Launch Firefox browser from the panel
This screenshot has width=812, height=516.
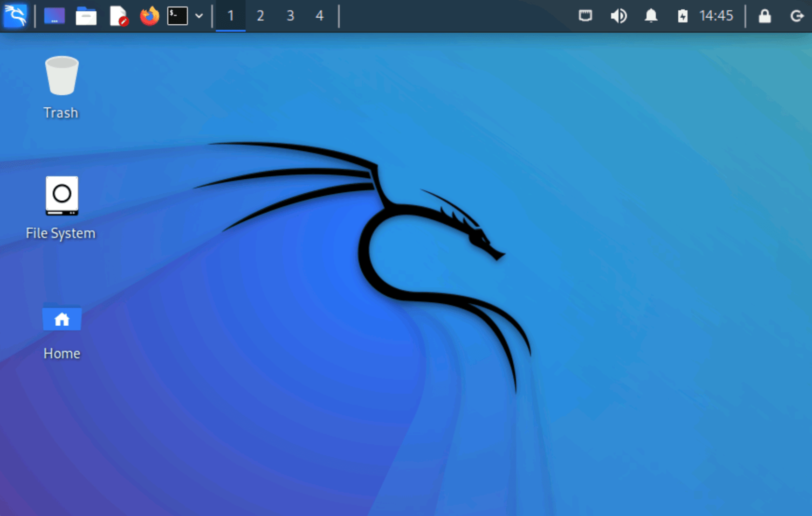(x=149, y=16)
